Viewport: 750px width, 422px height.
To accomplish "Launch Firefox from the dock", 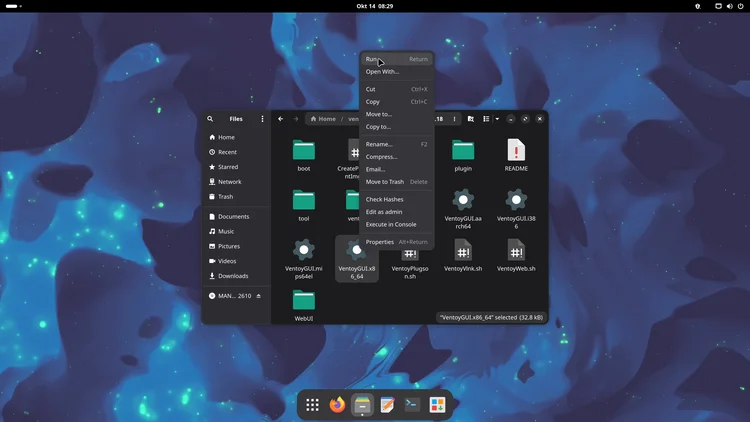I will pos(337,405).
